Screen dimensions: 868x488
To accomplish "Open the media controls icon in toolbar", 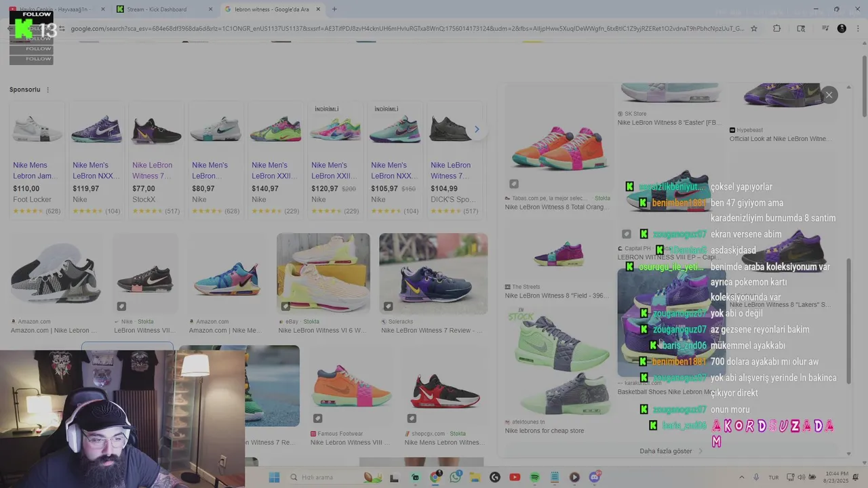I will (825, 28).
